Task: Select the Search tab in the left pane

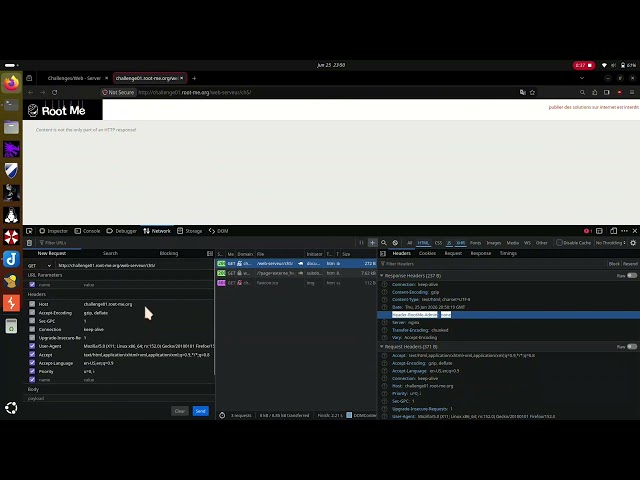Action: [x=110, y=253]
